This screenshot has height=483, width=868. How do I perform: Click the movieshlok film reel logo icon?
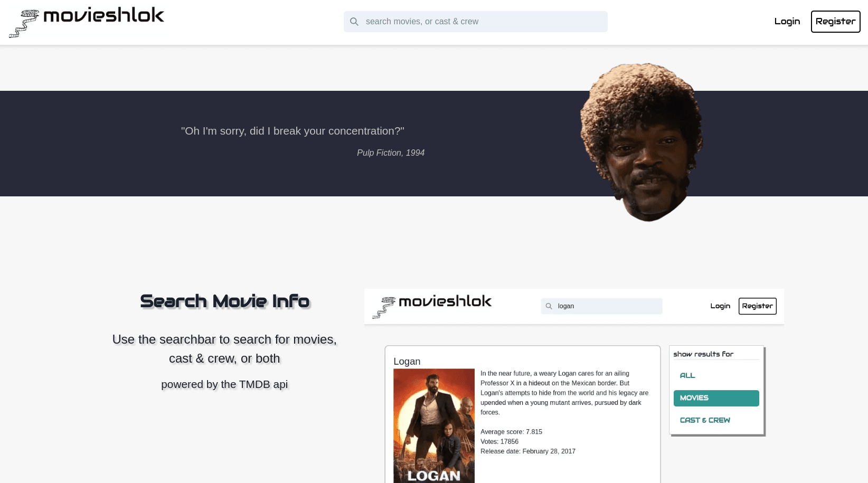click(24, 24)
